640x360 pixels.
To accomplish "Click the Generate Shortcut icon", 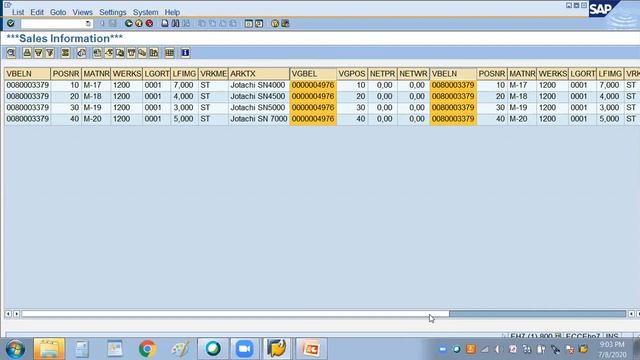I will (x=259, y=24).
